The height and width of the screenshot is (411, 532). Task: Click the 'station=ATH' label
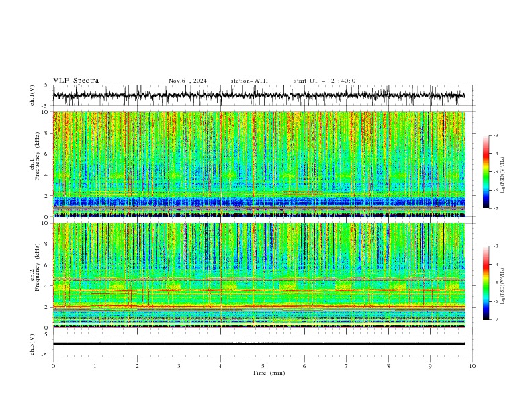click(249, 81)
